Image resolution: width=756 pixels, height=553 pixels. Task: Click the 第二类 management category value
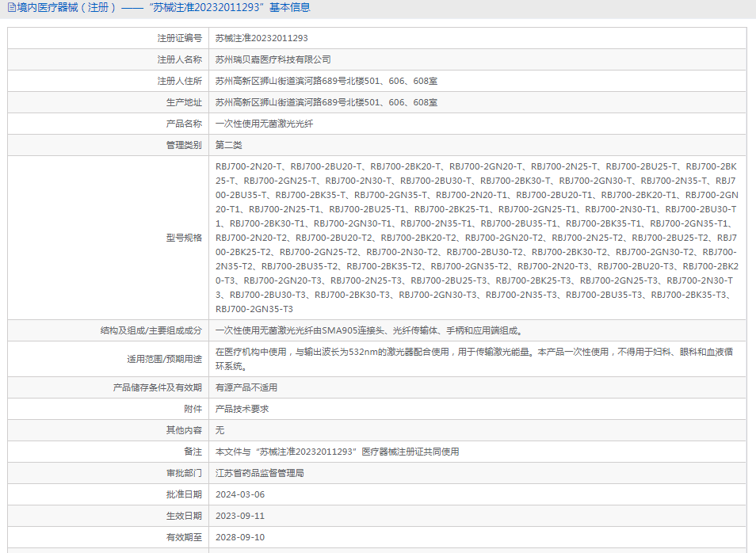228,145
